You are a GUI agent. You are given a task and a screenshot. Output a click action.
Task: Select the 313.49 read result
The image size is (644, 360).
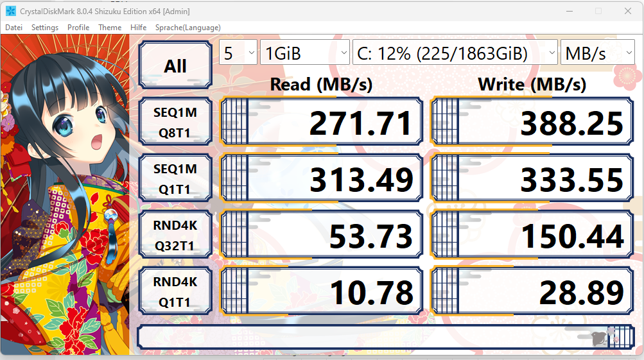click(322, 178)
